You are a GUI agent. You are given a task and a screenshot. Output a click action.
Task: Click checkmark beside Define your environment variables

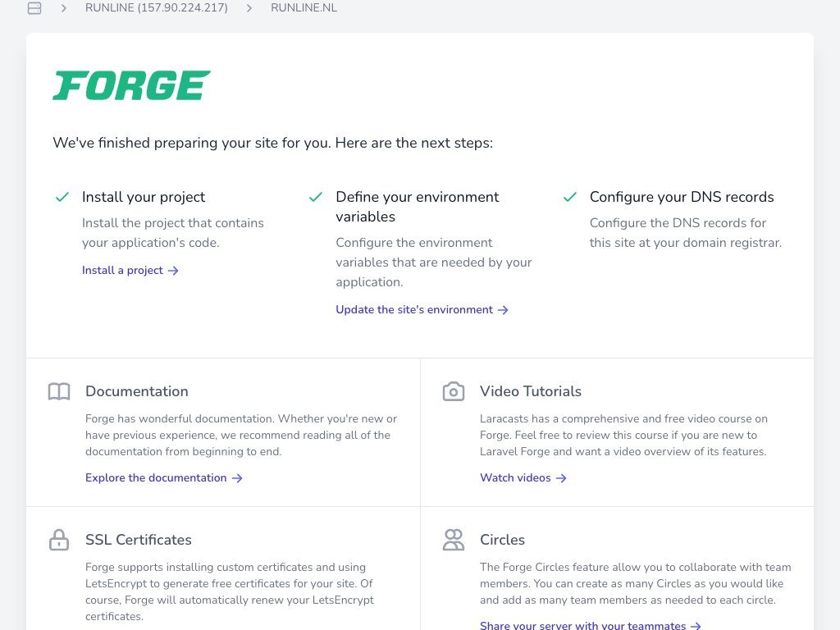tap(315, 197)
